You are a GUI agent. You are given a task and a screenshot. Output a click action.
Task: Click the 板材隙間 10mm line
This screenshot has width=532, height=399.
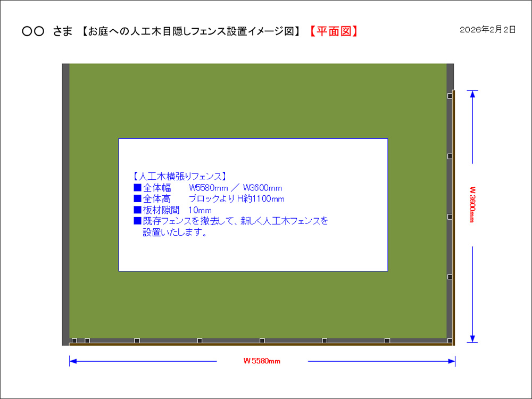(173, 210)
